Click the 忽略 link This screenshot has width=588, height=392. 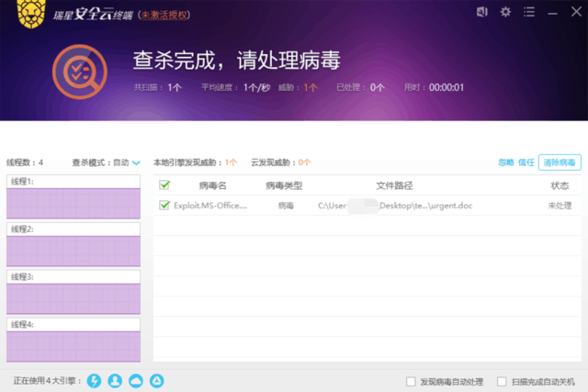point(505,162)
